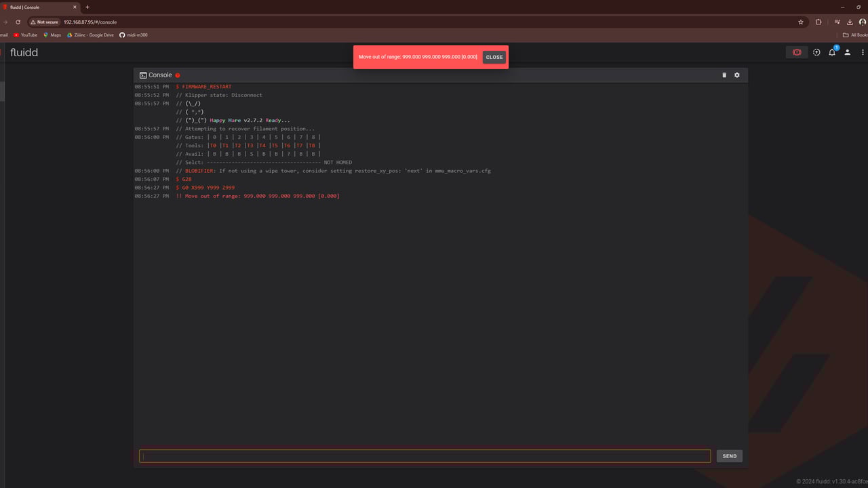868x488 pixels.
Task: Open the browser extensions puzzle icon
Action: pyautogui.click(x=818, y=22)
